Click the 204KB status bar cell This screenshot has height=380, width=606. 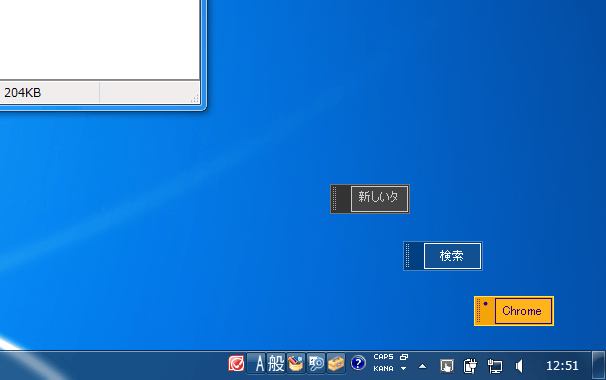[x=49, y=92]
